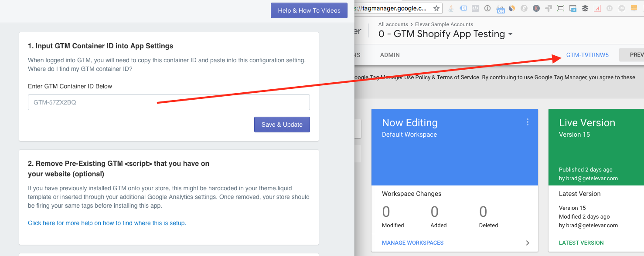This screenshot has height=256, width=644.
Task: Click the red-outlined triangle extension icon
Action: click(597, 8)
